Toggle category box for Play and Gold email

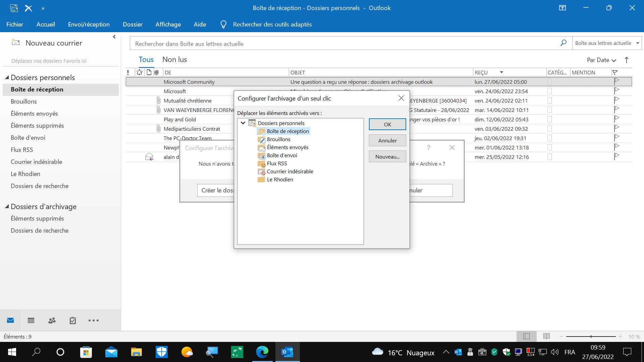[549, 119]
